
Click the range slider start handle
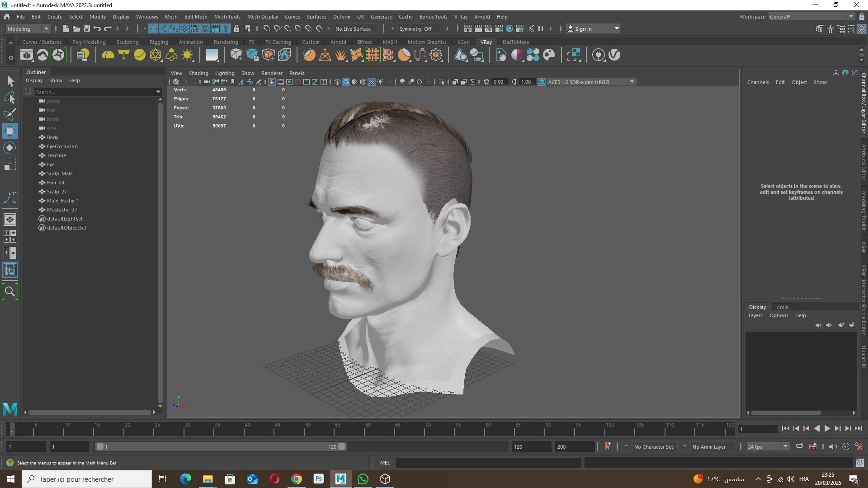pos(100,446)
